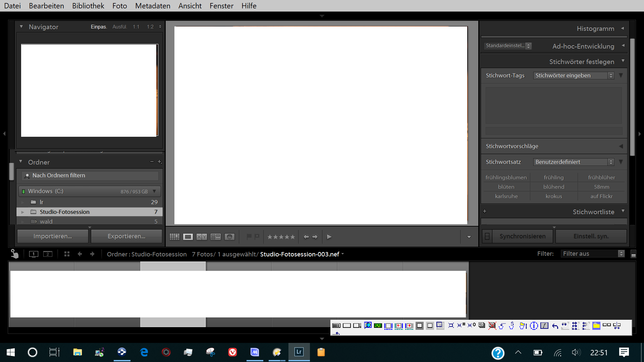Flag photo as picked

tap(249, 237)
